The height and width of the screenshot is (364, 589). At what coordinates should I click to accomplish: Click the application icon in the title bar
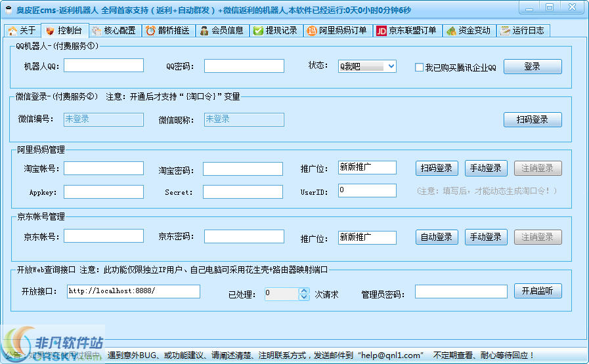tap(9, 9)
